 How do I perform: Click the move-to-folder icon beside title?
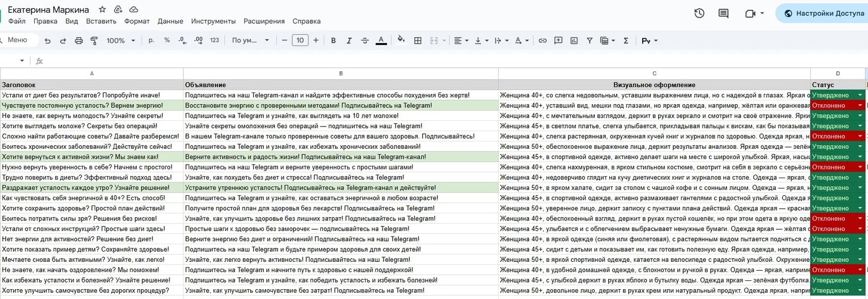tap(118, 9)
